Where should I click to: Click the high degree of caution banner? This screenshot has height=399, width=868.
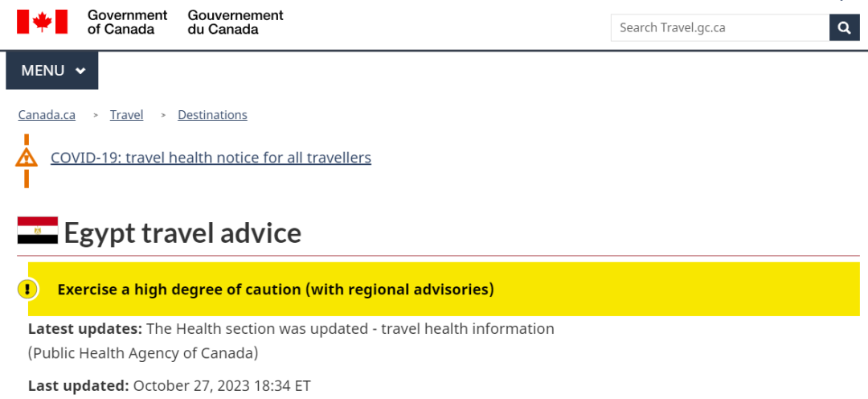pos(444,290)
